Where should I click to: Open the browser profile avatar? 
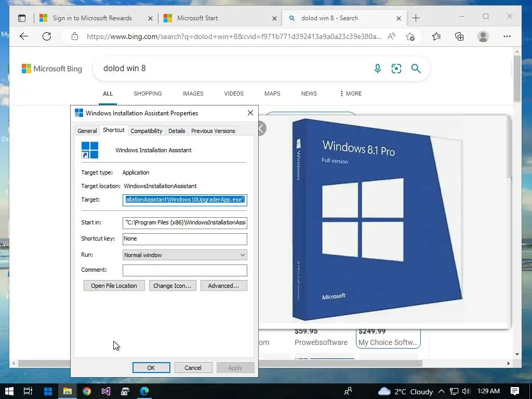click(483, 36)
